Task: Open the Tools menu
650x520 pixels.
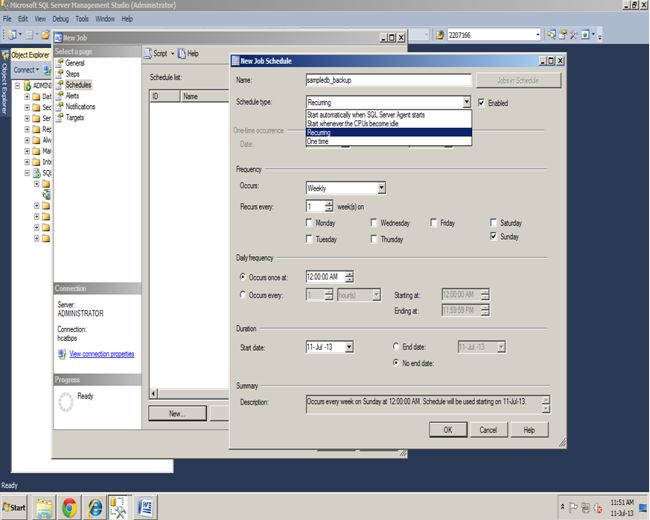Action: 82,19
